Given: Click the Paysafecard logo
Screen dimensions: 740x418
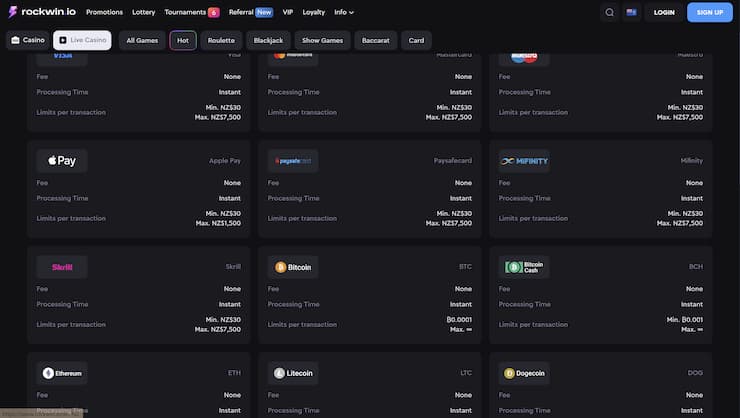Looking at the screenshot, I should click(293, 161).
